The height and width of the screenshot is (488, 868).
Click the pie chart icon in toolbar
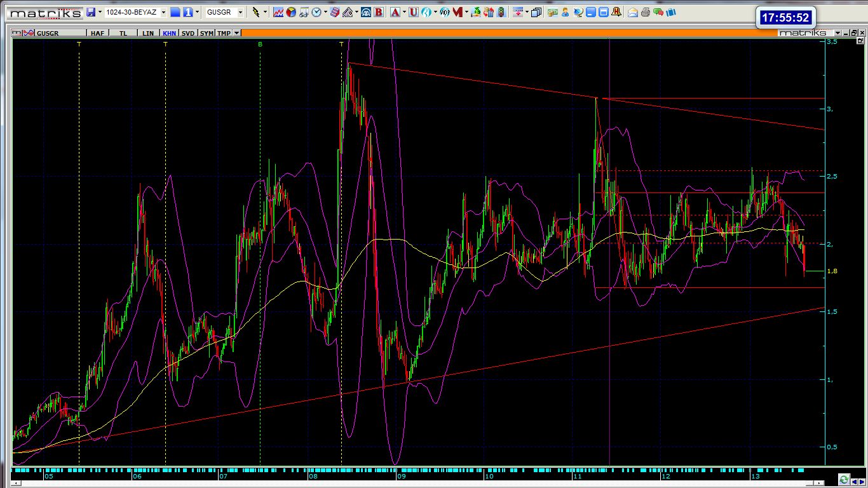tap(290, 12)
